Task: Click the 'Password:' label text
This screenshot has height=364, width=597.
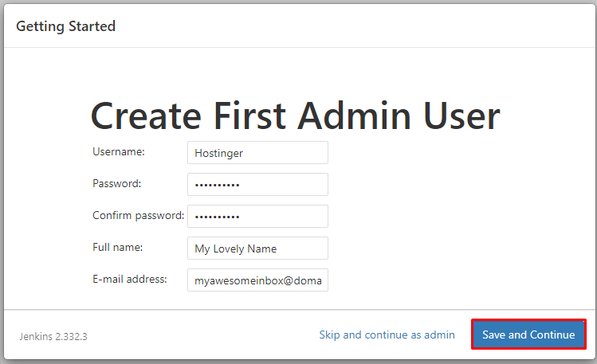Action: point(116,183)
